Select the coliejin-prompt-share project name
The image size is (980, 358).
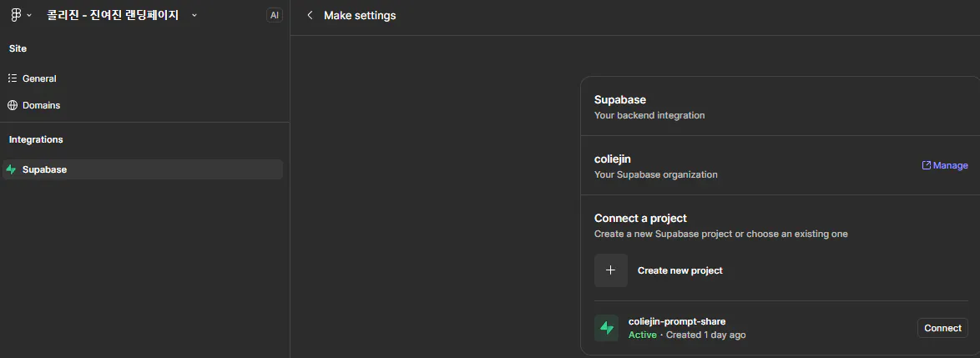pyautogui.click(x=676, y=321)
